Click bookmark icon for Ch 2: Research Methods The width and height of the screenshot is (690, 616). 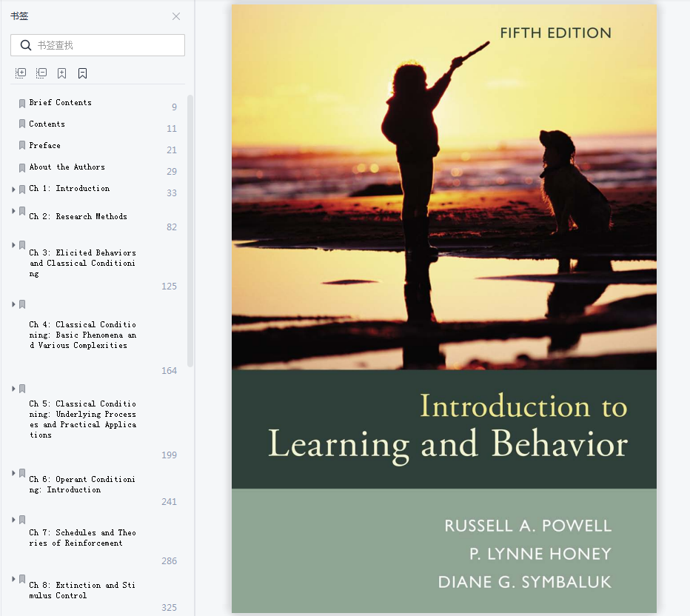[22, 211]
